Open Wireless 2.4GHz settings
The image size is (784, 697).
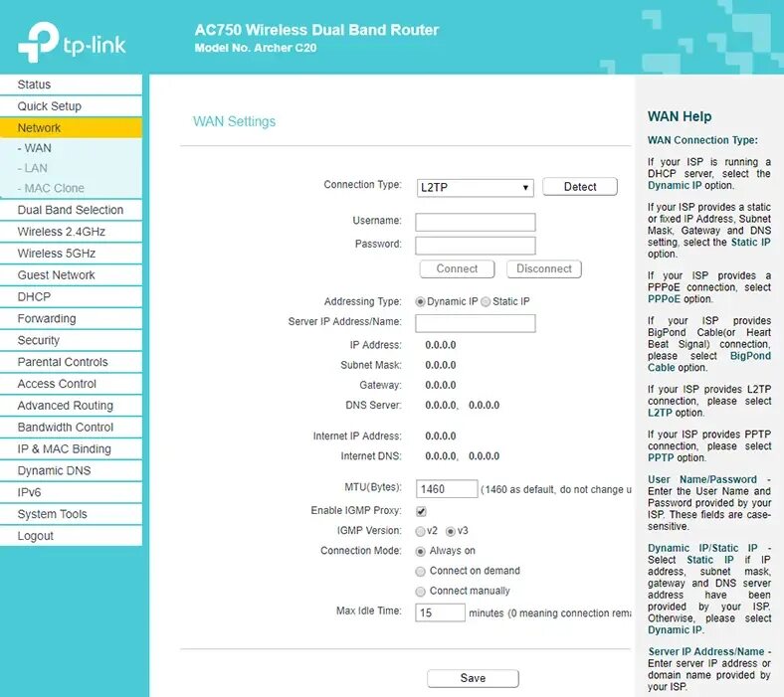[71, 232]
